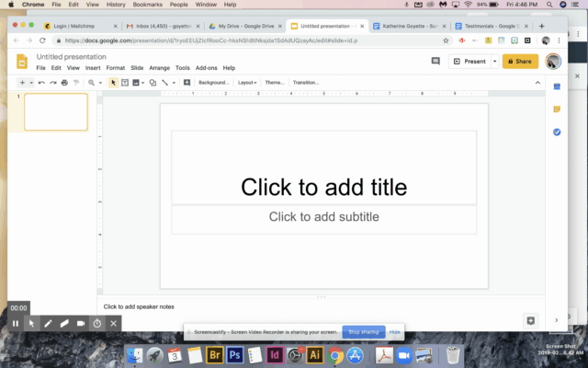Select the Screencastify mouse cursor tool
Viewport: 588px width, 368px height.
point(31,323)
